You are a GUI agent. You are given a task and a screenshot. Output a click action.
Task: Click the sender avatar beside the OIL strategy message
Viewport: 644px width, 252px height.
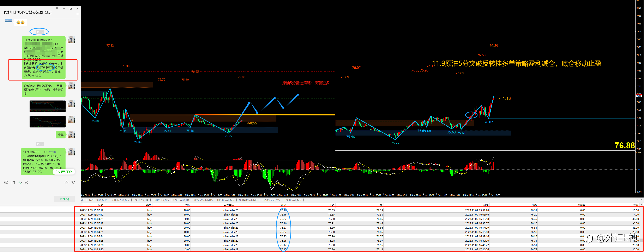pos(71,40)
